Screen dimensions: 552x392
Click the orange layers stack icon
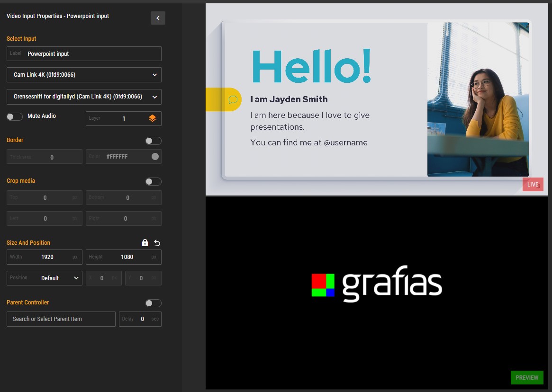tap(152, 119)
